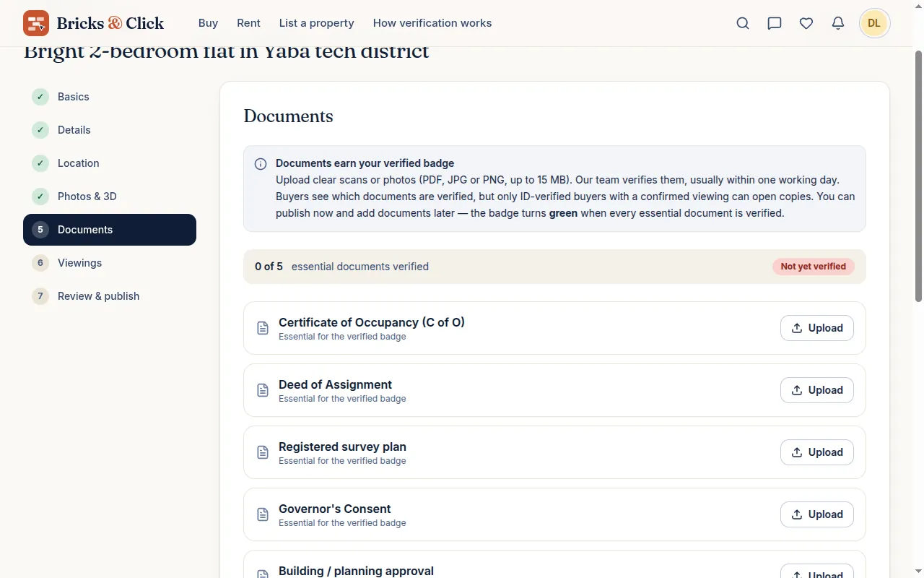Image resolution: width=924 pixels, height=578 pixels.
Task: Upload the Registered survey plan
Action: [x=817, y=452]
